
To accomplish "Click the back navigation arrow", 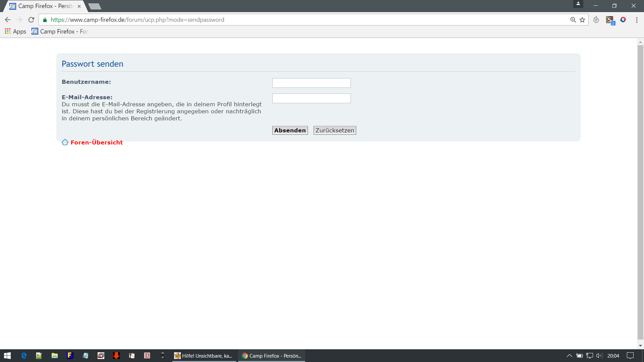I will point(8,20).
